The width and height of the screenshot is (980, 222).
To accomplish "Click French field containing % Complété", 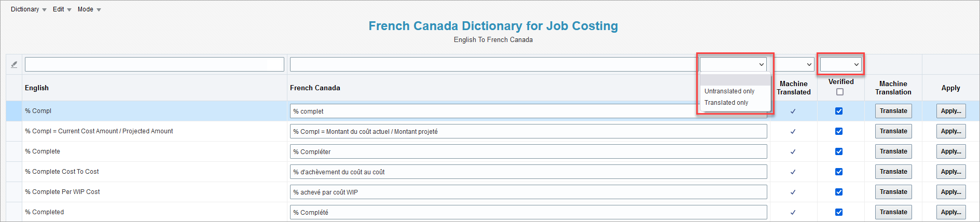I will 528,212.
